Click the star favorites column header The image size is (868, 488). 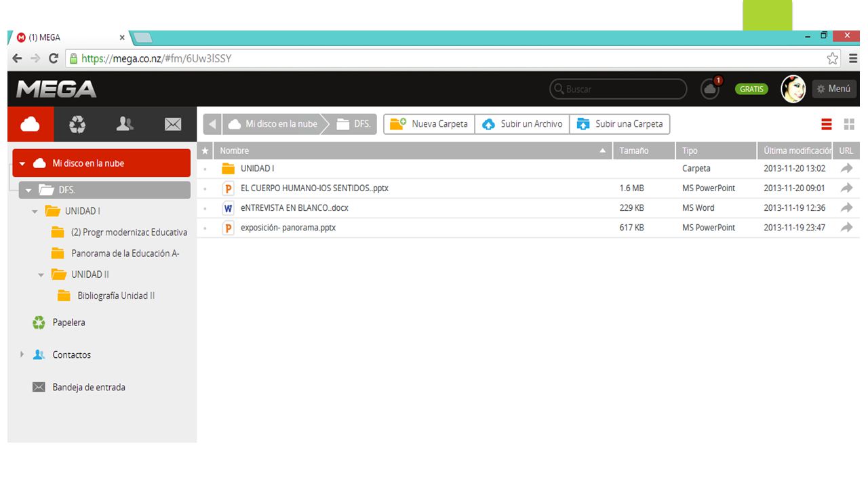(205, 150)
